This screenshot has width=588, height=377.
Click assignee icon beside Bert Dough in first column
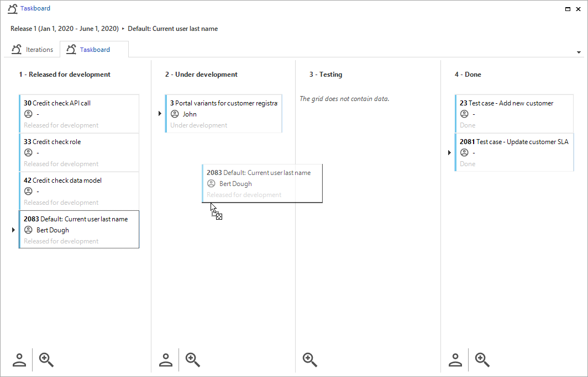[x=28, y=230]
